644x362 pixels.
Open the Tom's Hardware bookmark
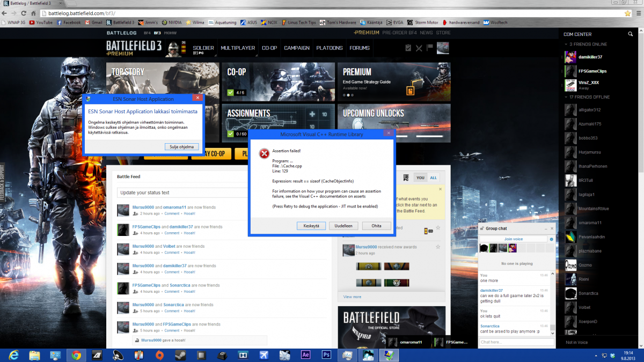pos(338,23)
